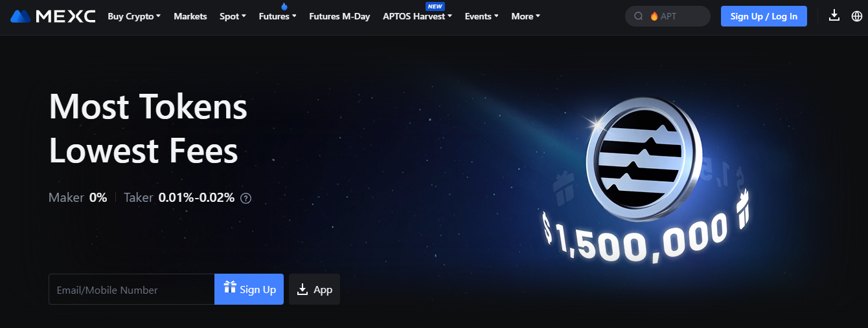The image size is (868, 328).
Task: Click the Taker 0.01%-0.02% text
Action: coord(179,198)
